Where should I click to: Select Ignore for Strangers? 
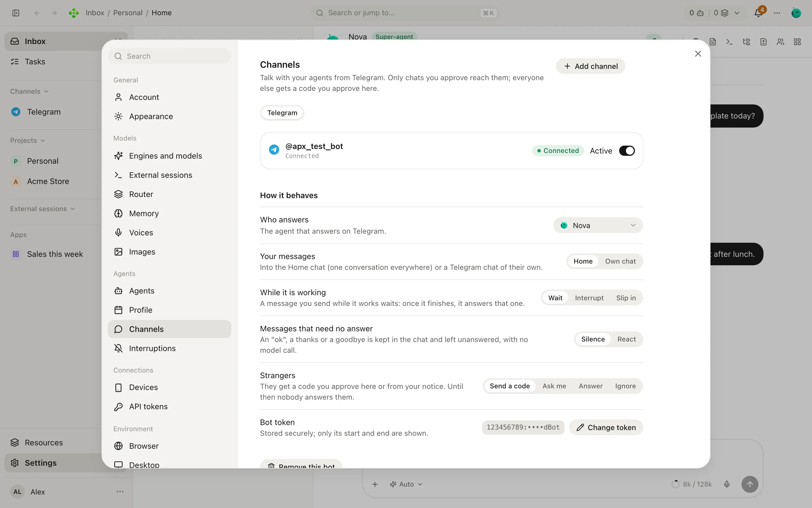(625, 386)
